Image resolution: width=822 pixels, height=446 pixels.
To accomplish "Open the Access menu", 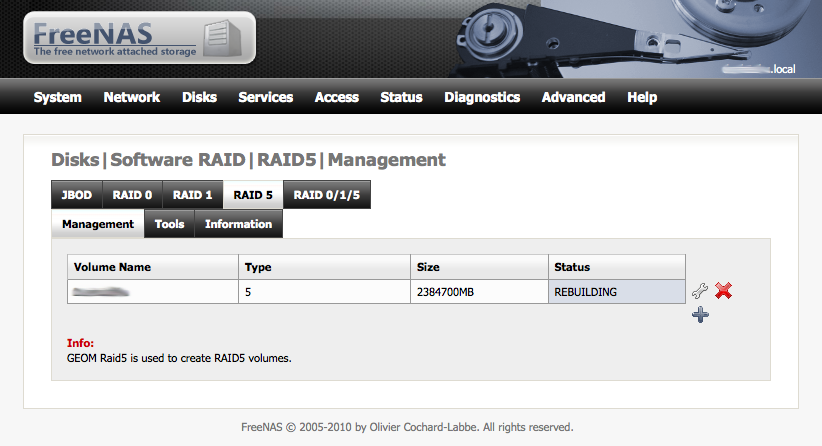I will click(336, 97).
